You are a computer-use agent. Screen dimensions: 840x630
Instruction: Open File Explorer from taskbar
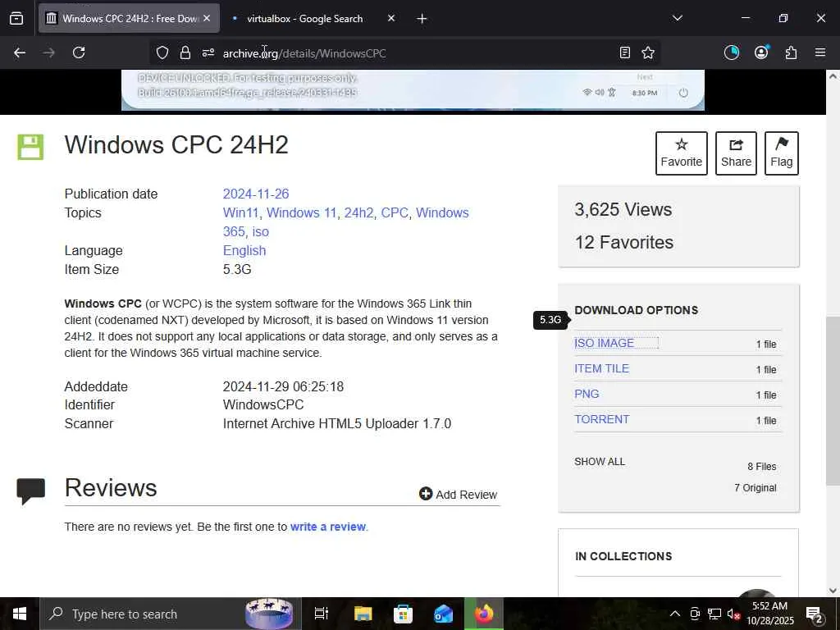(363, 614)
